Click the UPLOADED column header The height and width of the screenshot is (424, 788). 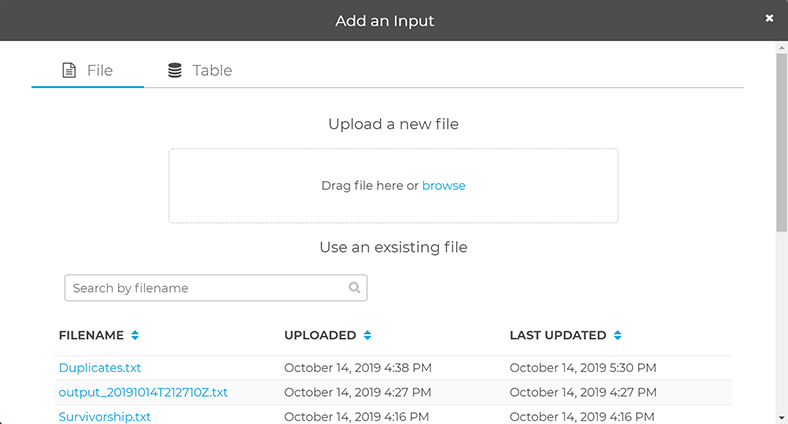[x=320, y=335]
